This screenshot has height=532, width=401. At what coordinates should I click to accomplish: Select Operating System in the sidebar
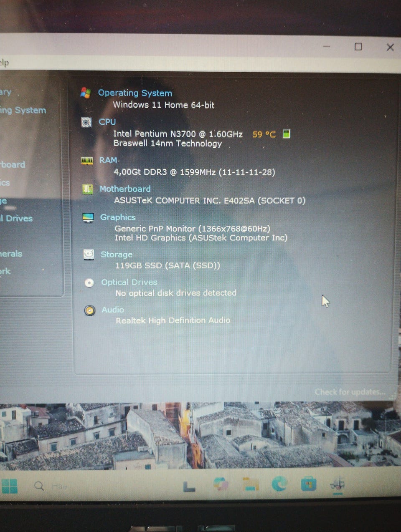pyautogui.click(x=23, y=110)
